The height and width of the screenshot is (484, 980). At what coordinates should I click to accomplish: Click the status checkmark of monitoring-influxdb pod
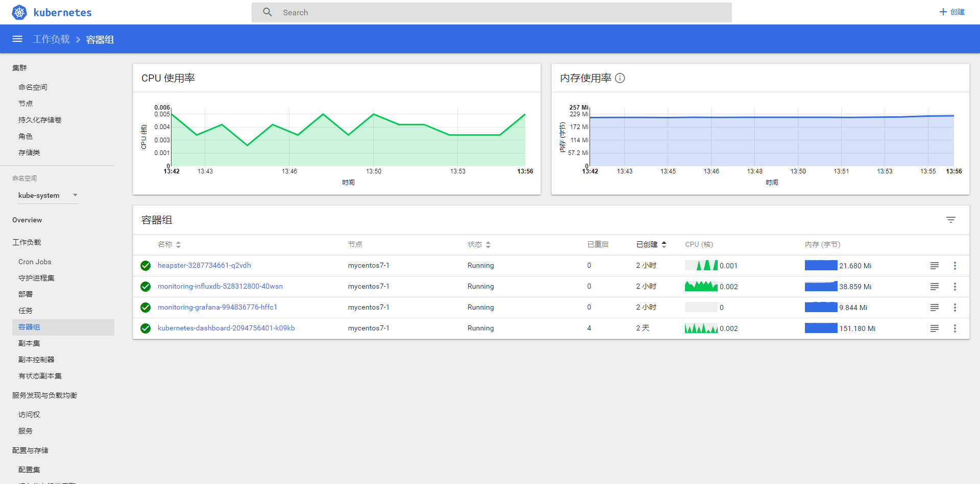[145, 287]
